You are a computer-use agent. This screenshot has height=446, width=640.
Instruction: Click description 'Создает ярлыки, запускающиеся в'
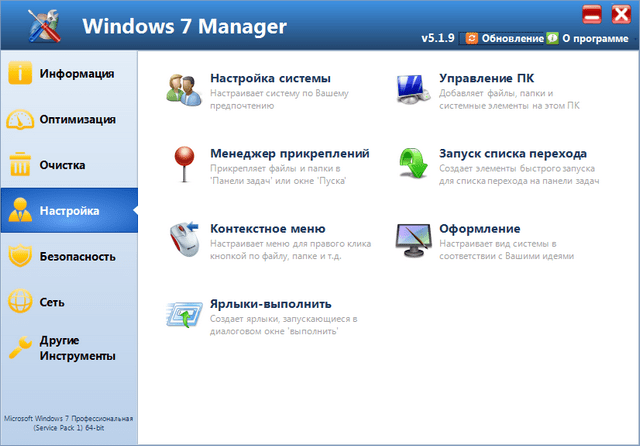(283, 319)
